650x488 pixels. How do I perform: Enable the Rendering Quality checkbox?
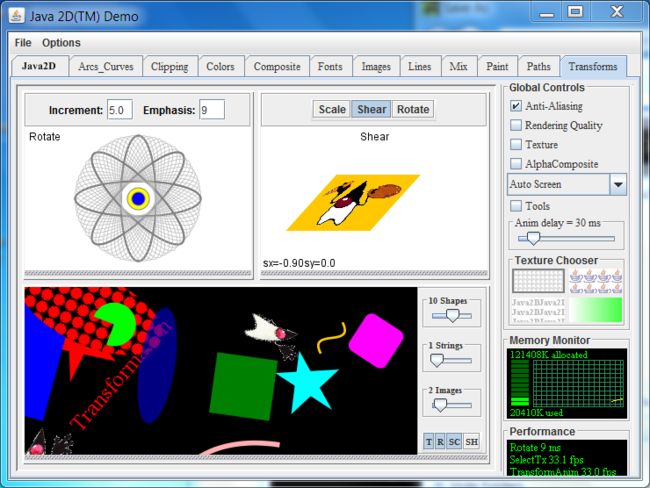[516, 125]
